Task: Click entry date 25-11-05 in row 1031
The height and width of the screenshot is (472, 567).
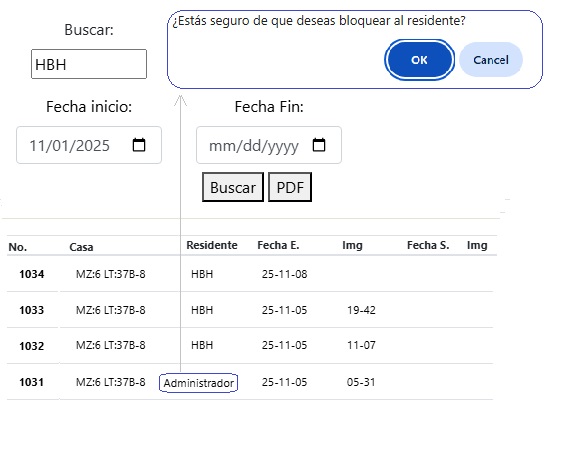Action: pos(285,382)
